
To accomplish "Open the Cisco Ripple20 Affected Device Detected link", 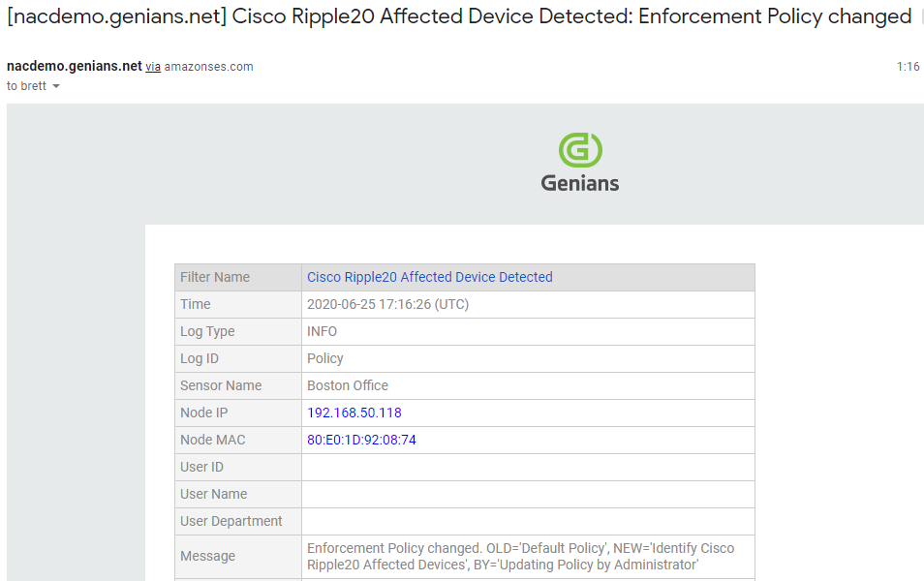I will [x=429, y=277].
